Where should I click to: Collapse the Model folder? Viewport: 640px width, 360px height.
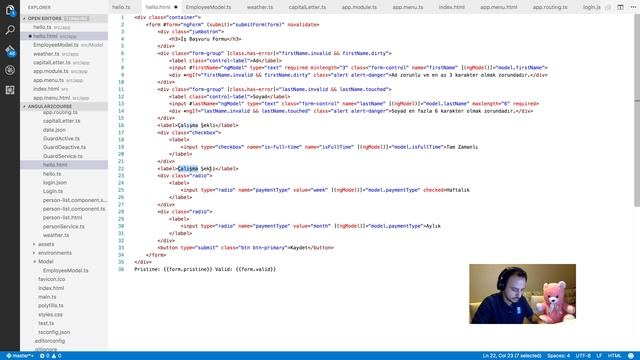pos(45,262)
